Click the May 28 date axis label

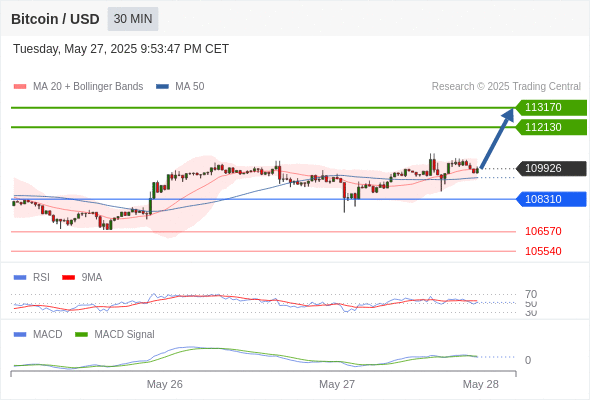(481, 384)
